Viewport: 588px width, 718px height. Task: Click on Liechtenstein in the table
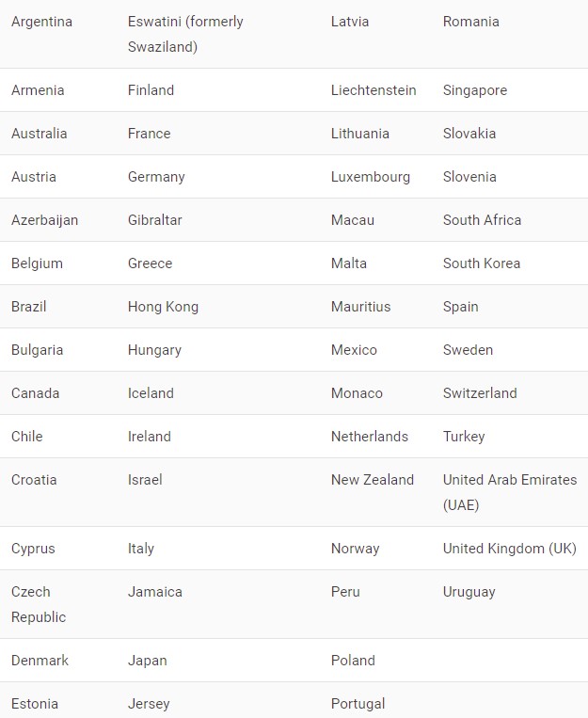tap(373, 90)
